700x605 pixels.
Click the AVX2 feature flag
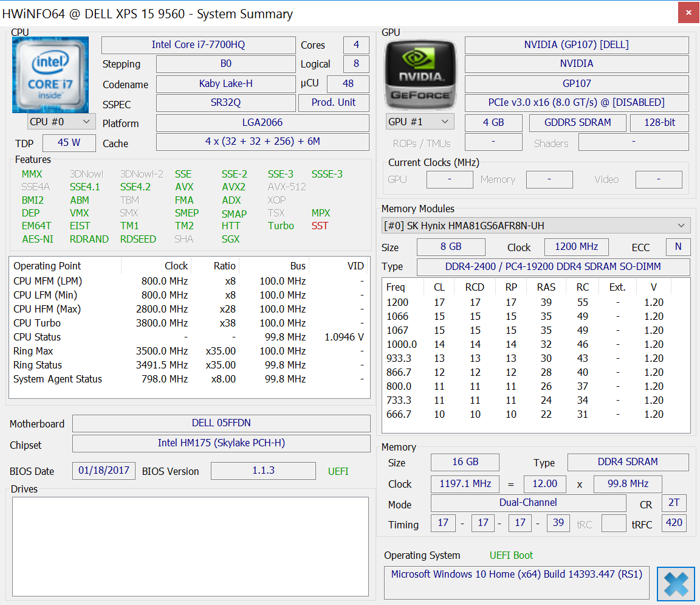233,187
